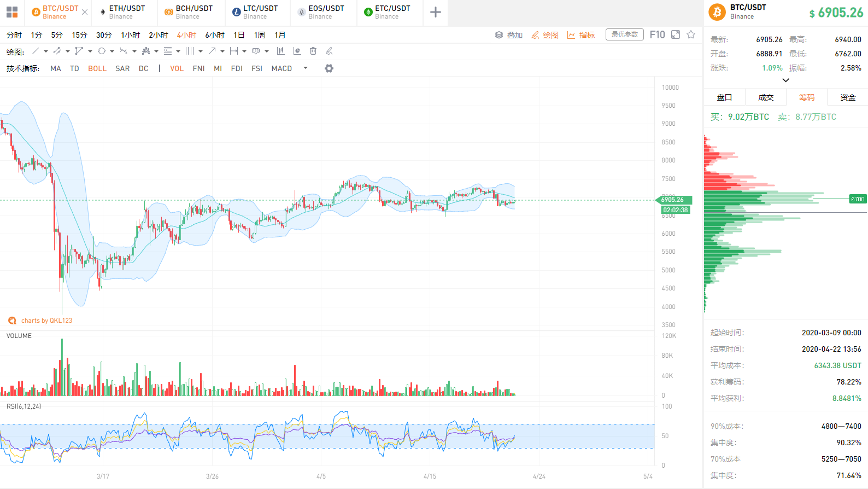Image resolution: width=868 pixels, height=489 pixels.
Task: Click the candlestick chart type icon
Action: coord(280,51)
